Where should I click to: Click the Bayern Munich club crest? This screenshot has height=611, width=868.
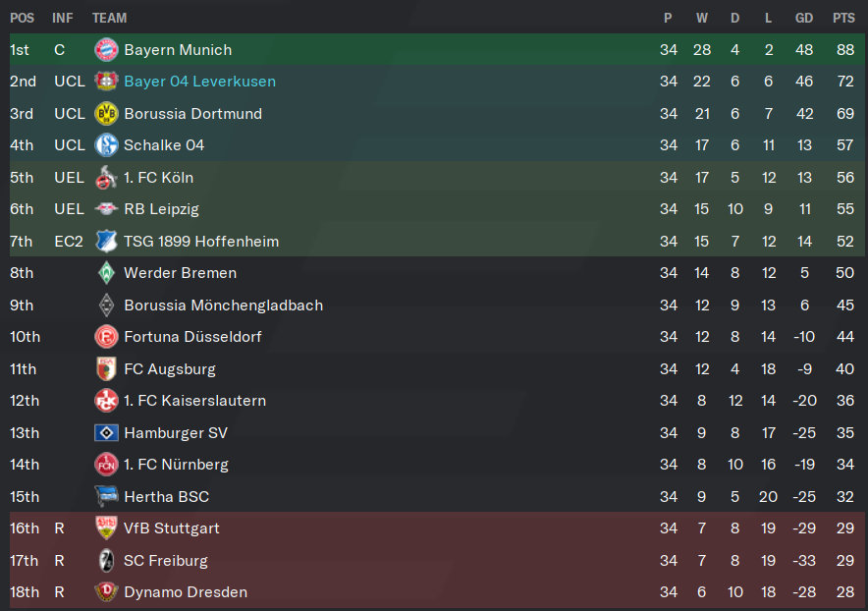point(106,50)
